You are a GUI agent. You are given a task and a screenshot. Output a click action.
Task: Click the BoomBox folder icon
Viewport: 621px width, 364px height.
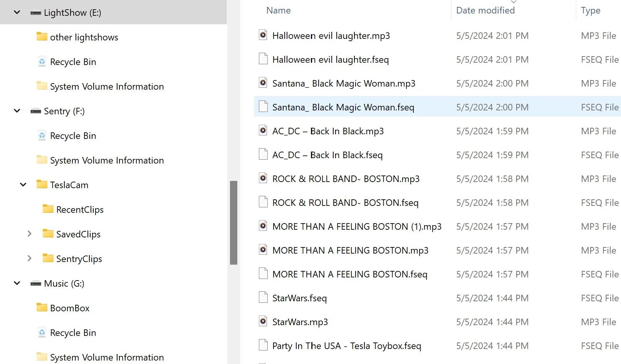pyautogui.click(x=42, y=307)
